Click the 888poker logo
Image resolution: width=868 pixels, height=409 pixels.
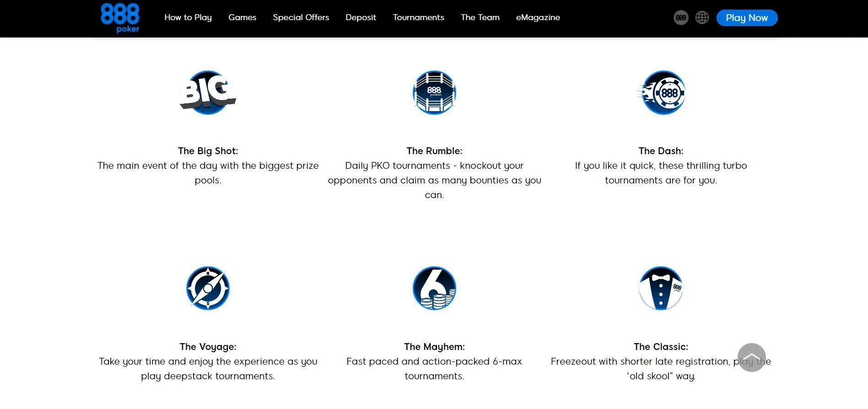[120, 18]
